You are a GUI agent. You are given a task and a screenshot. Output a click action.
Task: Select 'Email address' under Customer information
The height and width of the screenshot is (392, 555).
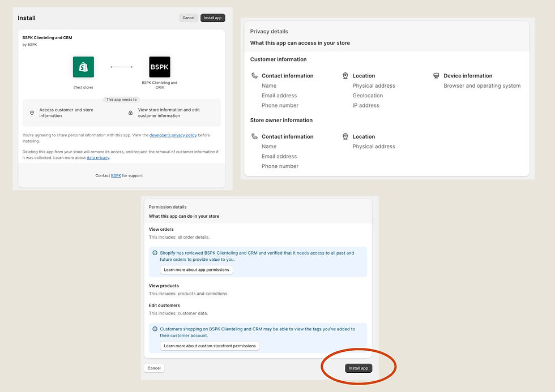click(279, 96)
